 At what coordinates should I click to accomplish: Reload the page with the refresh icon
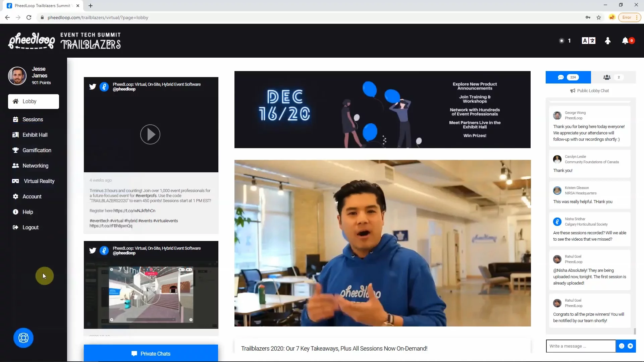[29, 17]
